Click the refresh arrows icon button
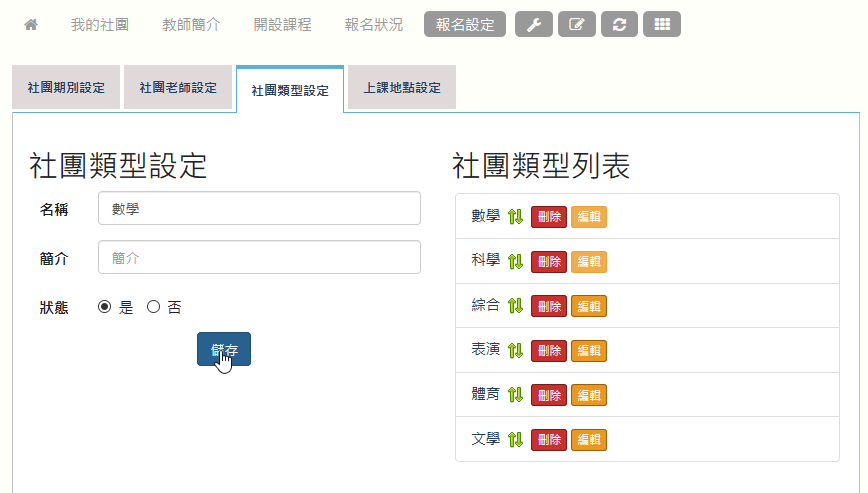 pyautogui.click(x=619, y=25)
